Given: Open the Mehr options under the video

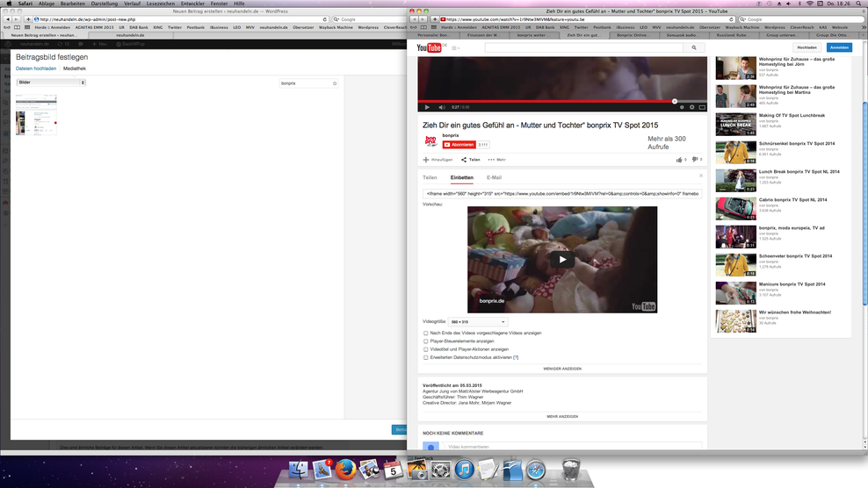Looking at the screenshot, I should coord(497,160).
